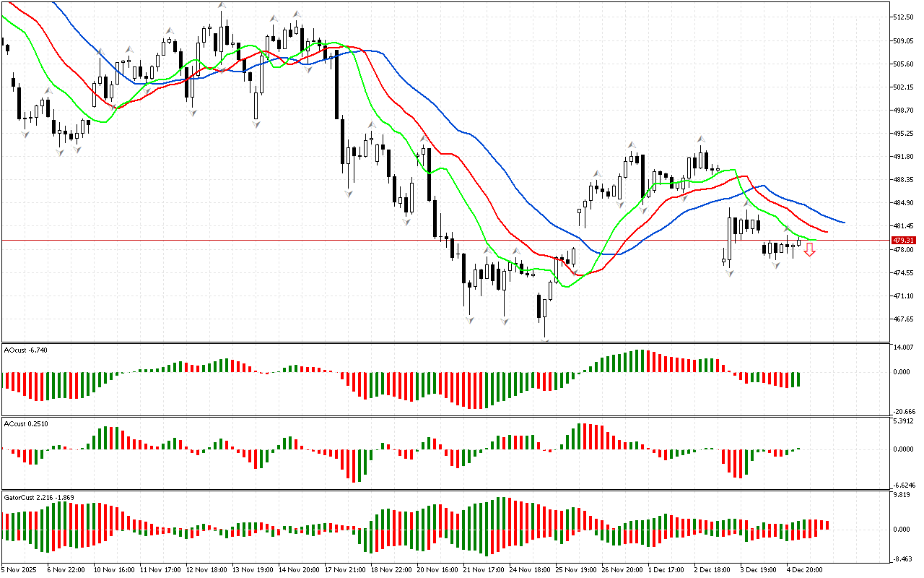Click the up fractal arrow above the highest candle
Image resolution: width=924 pixels, height=578 pixels.
click(222, 6)
